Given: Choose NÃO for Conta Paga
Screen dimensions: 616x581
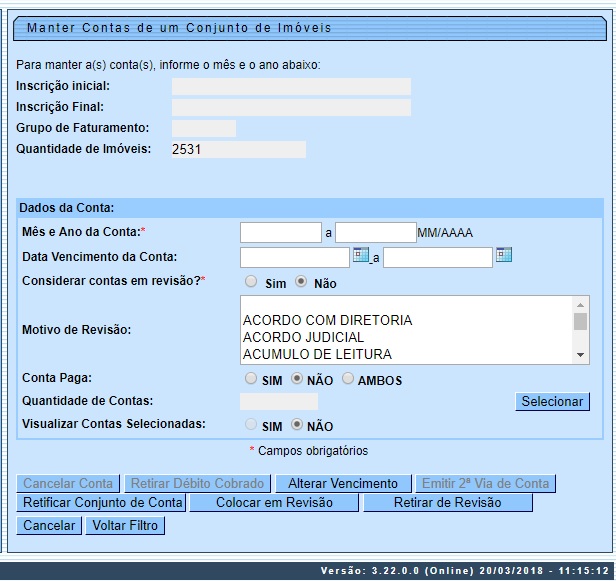Looking at the screenshot, I should (297, 378).
